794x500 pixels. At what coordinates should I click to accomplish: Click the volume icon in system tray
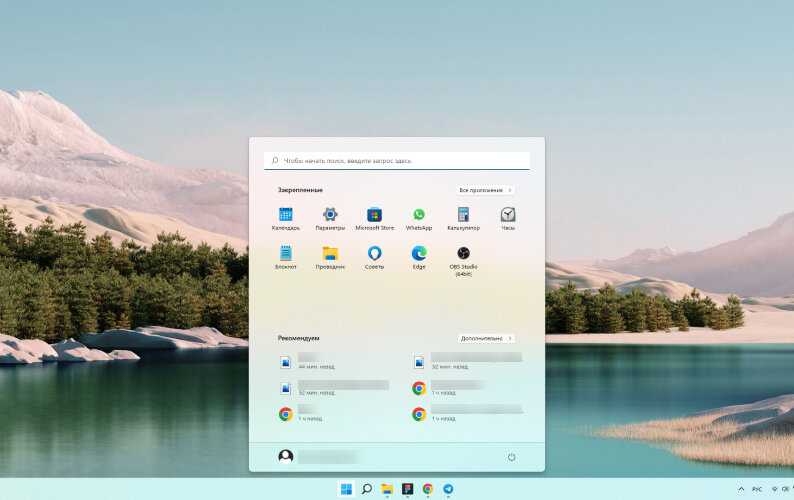pos(785,489)
